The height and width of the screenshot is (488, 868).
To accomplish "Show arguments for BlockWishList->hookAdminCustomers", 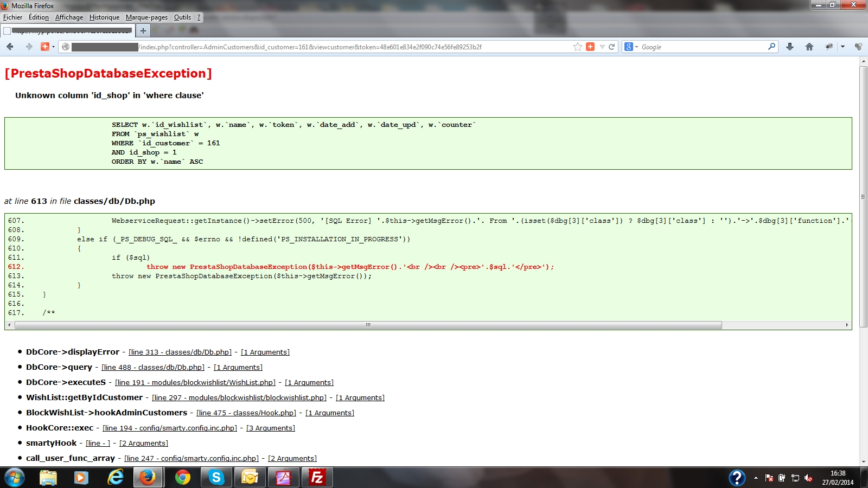I will [330, 413].
